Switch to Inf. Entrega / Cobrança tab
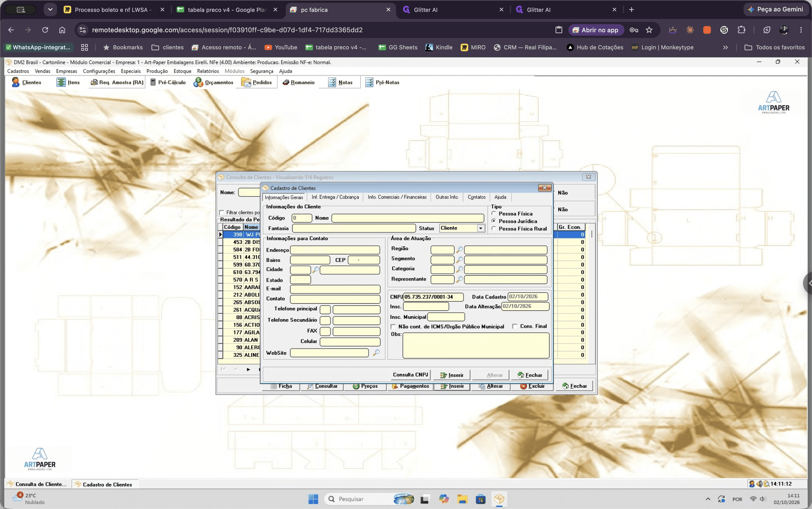Image resolution: width=812 pixels, height=509 pixels. point(335,197)
